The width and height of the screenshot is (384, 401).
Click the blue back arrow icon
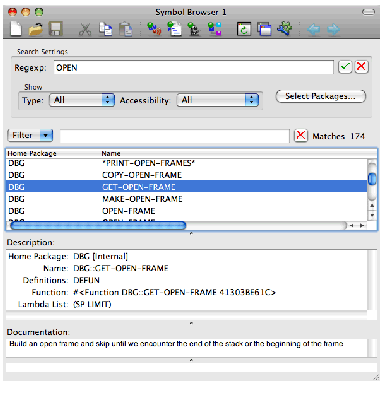coord(313,30)
